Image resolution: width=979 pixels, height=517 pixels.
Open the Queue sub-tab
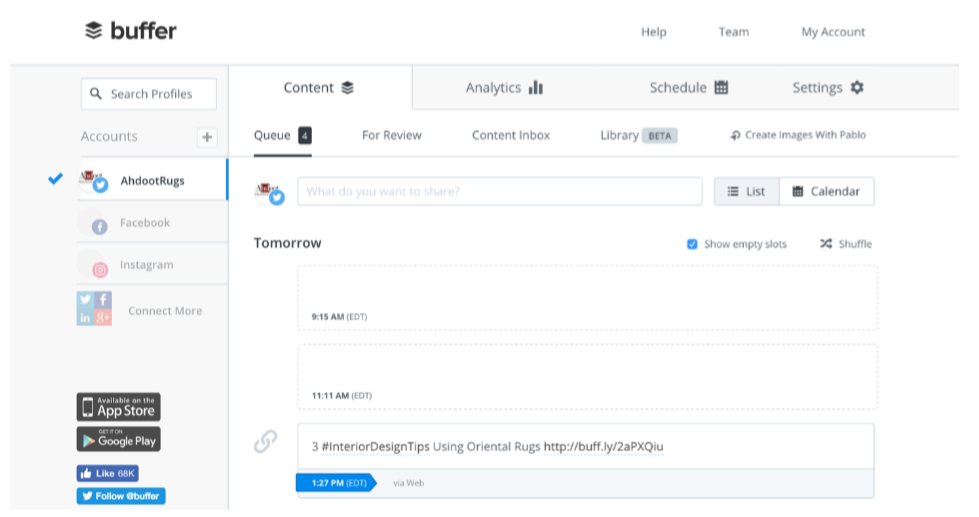coord(282,135)
